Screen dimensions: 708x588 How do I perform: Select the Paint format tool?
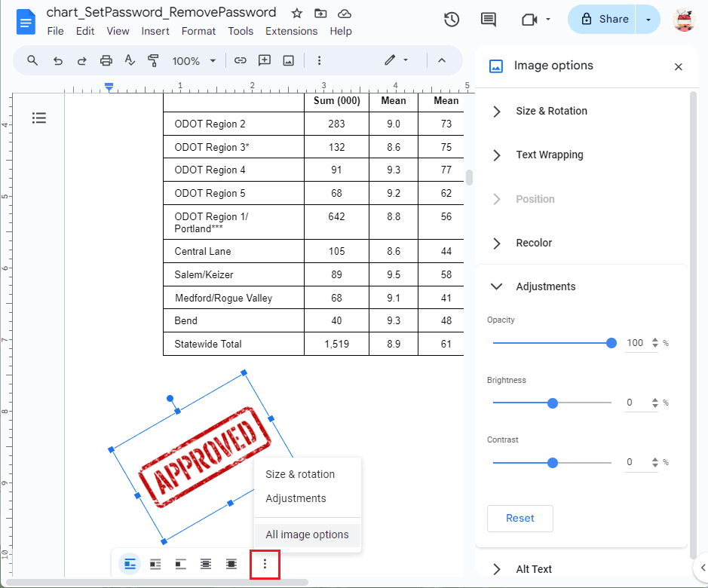(x=153, y=60)
